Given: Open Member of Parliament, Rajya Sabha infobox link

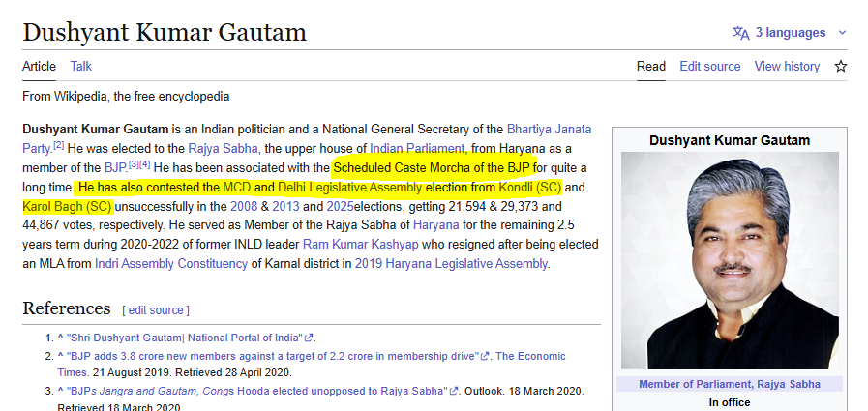Looking at the screenshot, I should [x=730, y=384].
